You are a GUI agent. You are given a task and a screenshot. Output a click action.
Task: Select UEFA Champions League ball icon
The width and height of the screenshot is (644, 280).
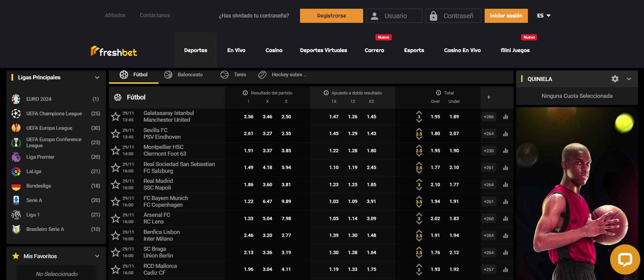click(16, 114)
